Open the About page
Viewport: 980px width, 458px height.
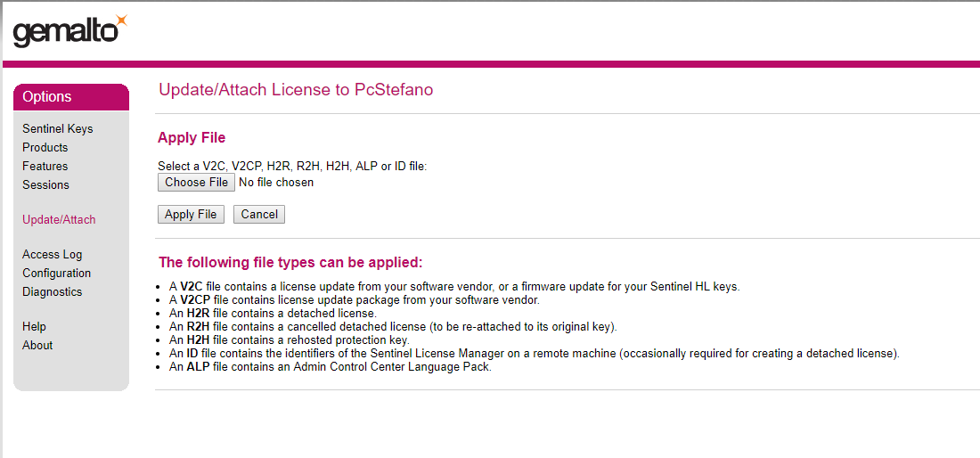pos(37,345)
